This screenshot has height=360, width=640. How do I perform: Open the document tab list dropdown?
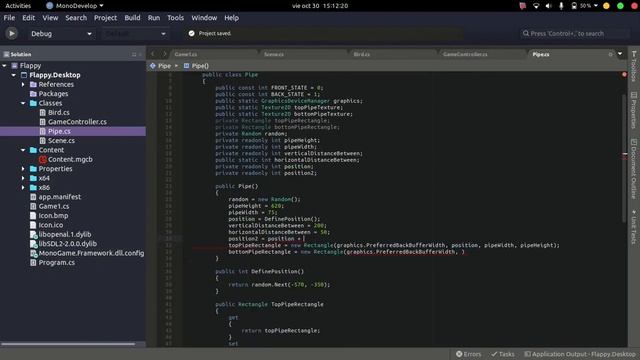(620, 54)
